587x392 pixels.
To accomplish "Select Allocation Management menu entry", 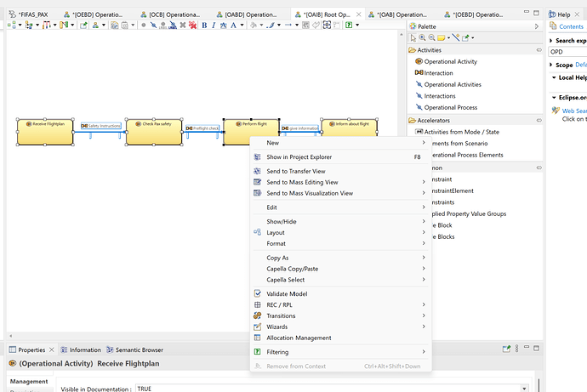I will point(299,338).
